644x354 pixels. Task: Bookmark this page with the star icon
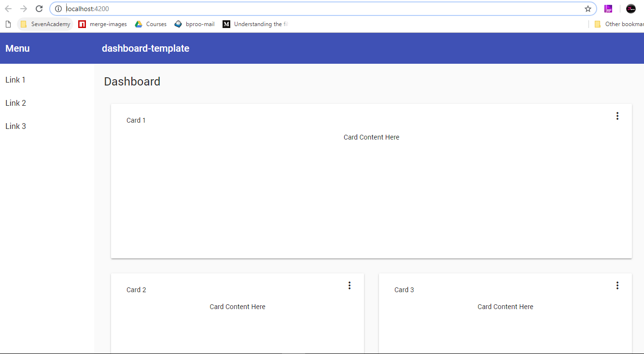tap(588, 9)
